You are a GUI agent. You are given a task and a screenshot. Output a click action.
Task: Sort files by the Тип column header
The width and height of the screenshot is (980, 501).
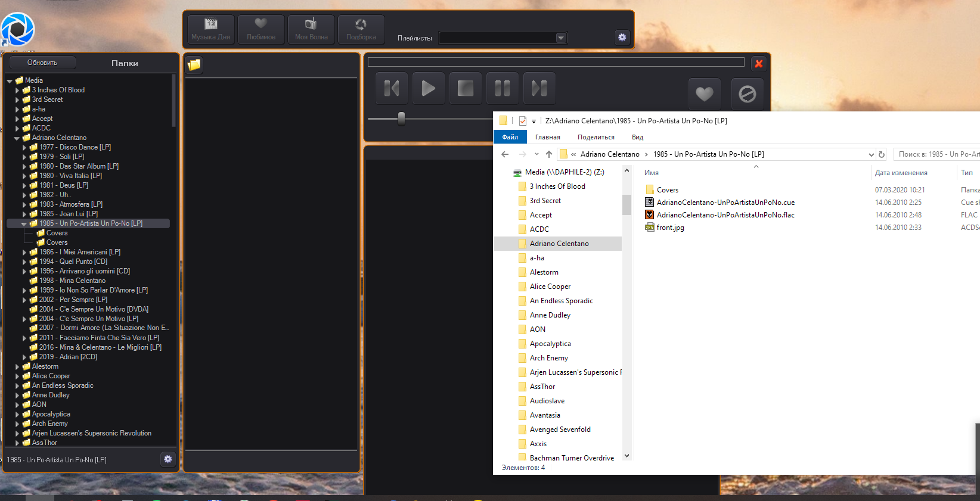click(967, 173)
